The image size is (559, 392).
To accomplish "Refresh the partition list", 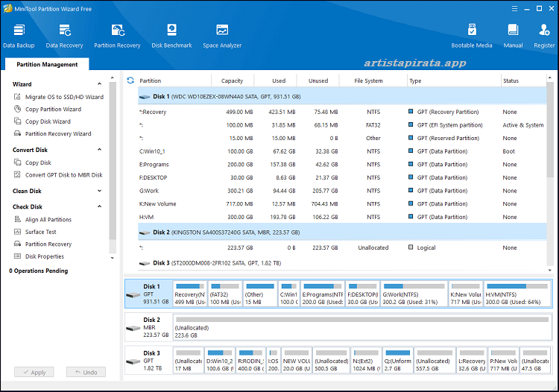I will tap(130, 80).
